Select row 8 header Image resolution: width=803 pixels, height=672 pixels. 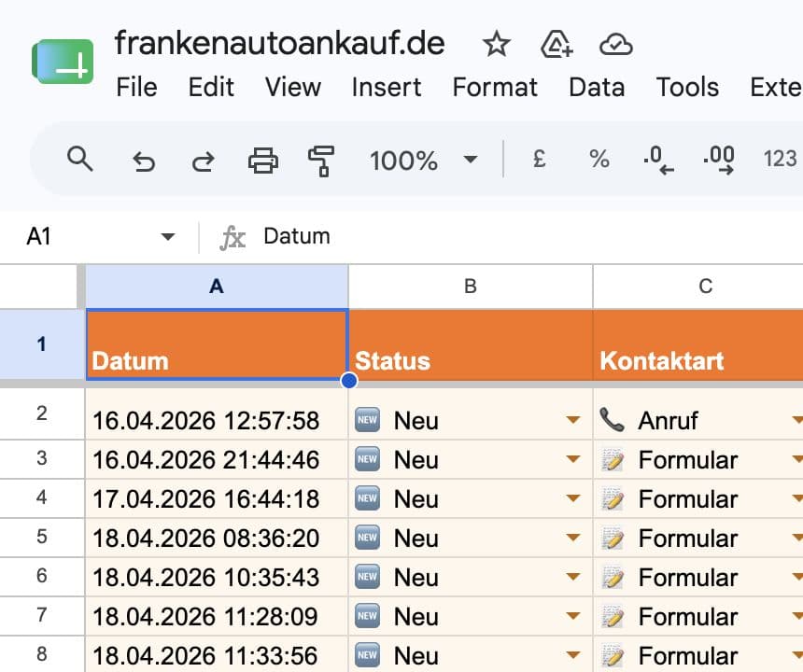tap(42, 654)
